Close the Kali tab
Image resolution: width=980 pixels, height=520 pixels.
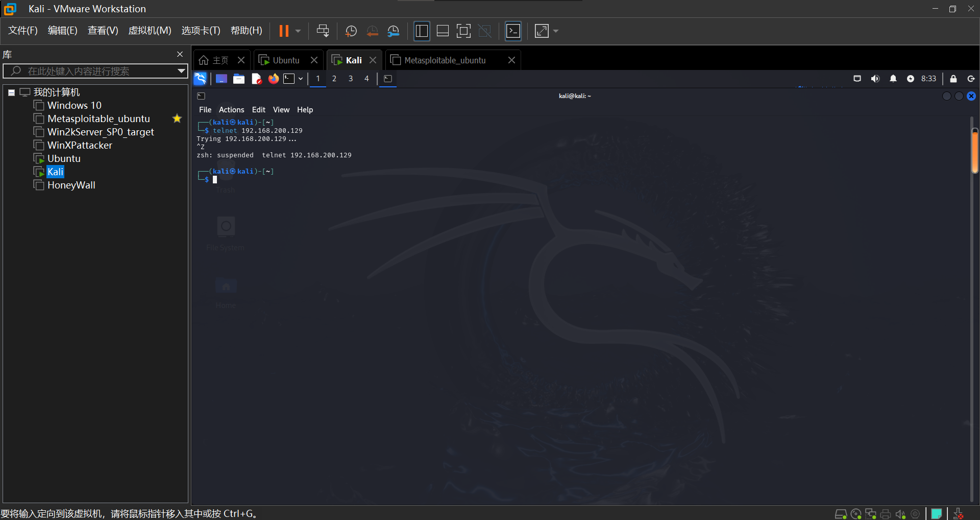coord(373,60)
